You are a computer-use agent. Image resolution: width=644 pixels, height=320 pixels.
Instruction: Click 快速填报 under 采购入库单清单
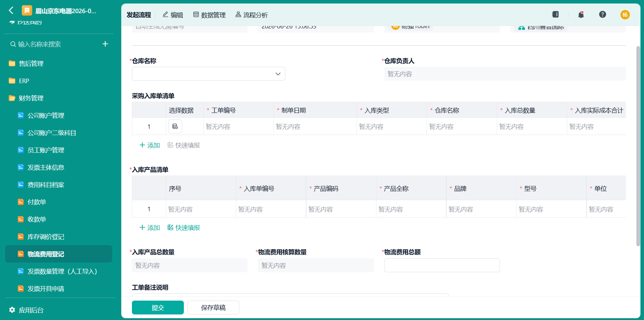[x=184, y=145]
